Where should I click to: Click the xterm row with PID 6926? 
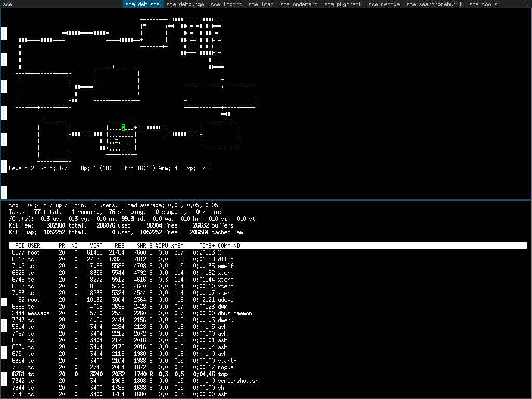[268, 273]
